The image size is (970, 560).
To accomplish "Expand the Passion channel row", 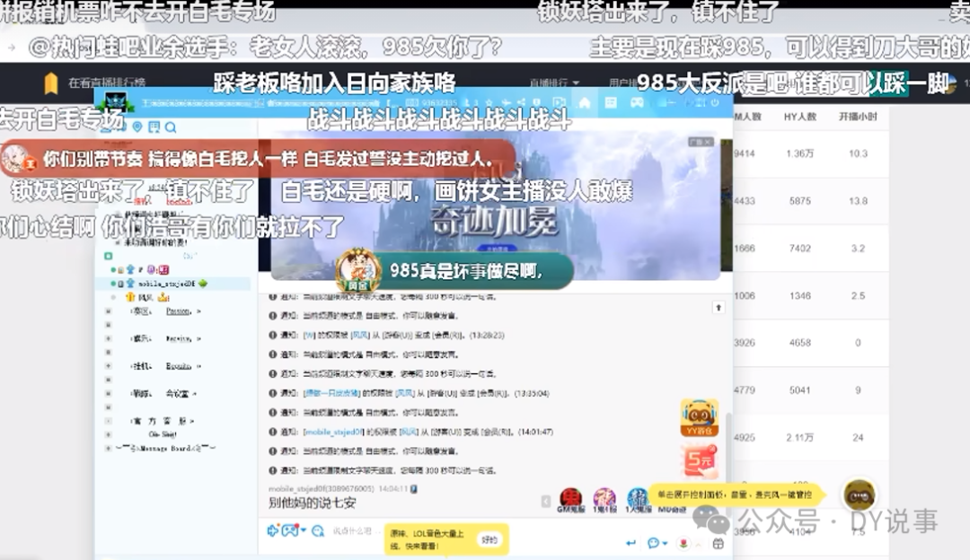I will click(109, 311).
